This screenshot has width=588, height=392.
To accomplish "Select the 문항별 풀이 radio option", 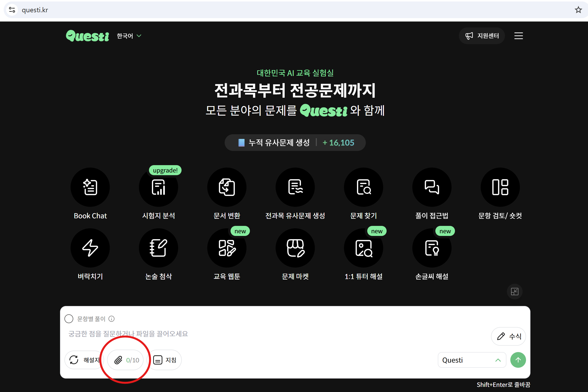I will click(69, 319).
